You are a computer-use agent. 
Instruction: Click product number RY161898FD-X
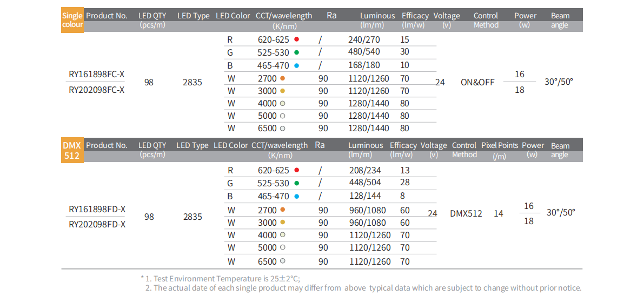click(97, 210)
